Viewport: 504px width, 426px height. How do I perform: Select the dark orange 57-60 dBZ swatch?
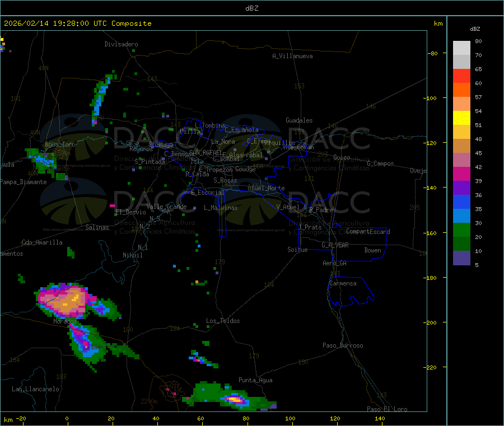[x=461, y=90]
